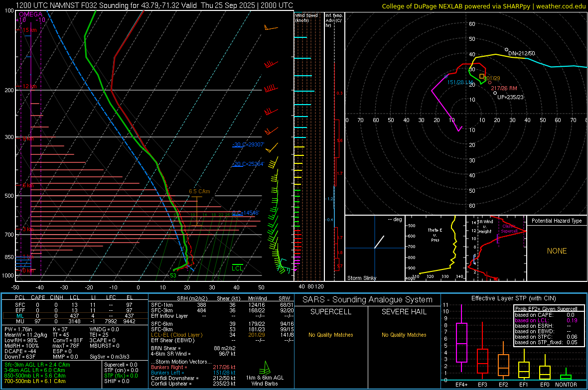The width and height of the screenshot is (588, 390).
Task: Click the 0 C=14546' freezing level label
Action: [246, 213]
